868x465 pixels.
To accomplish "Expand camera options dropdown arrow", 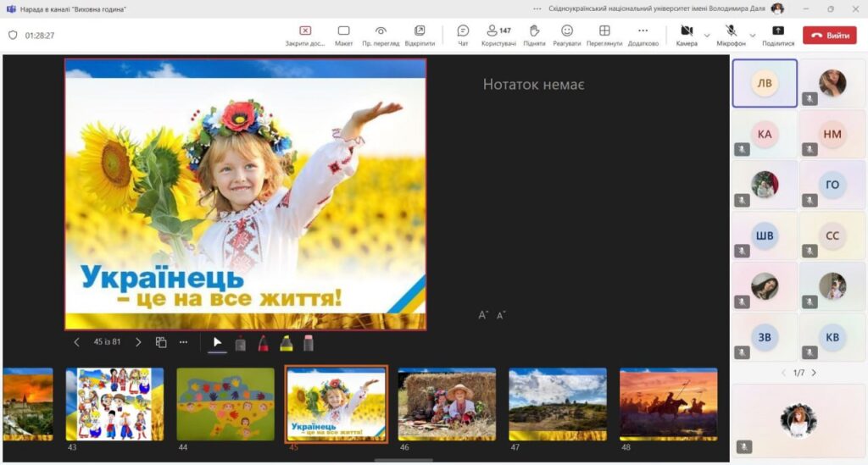I will pos(707,35).
